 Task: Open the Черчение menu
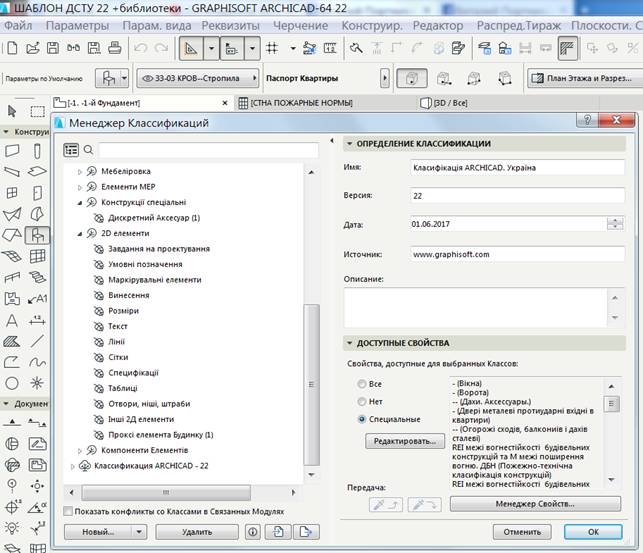pyautogui.click(x=301, y=25)
